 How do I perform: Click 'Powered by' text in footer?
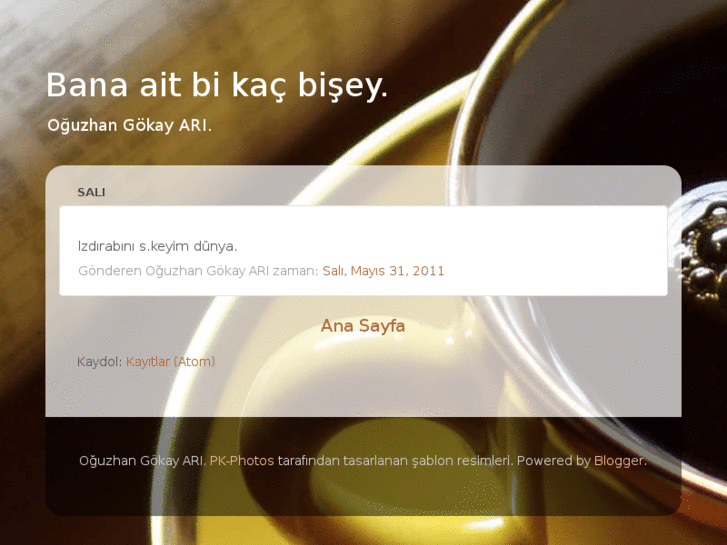[554, 461]
